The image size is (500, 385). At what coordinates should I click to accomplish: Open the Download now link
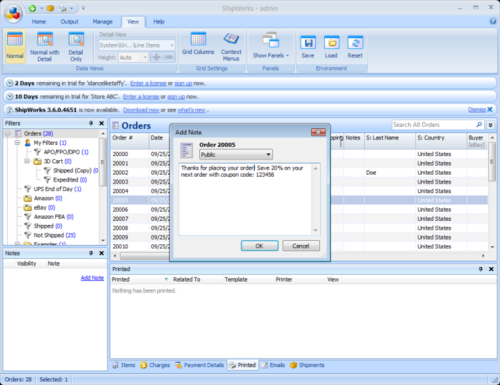point(141,110)
